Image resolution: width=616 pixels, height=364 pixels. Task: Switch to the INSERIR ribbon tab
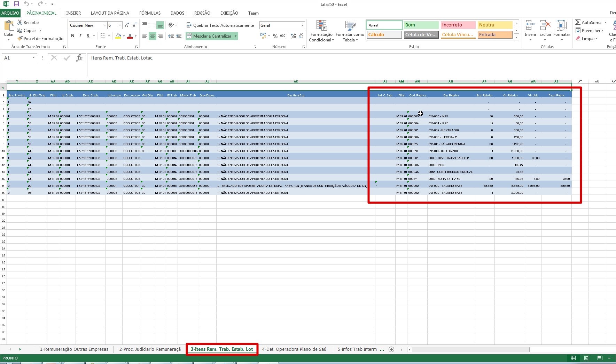click(73, 13)
